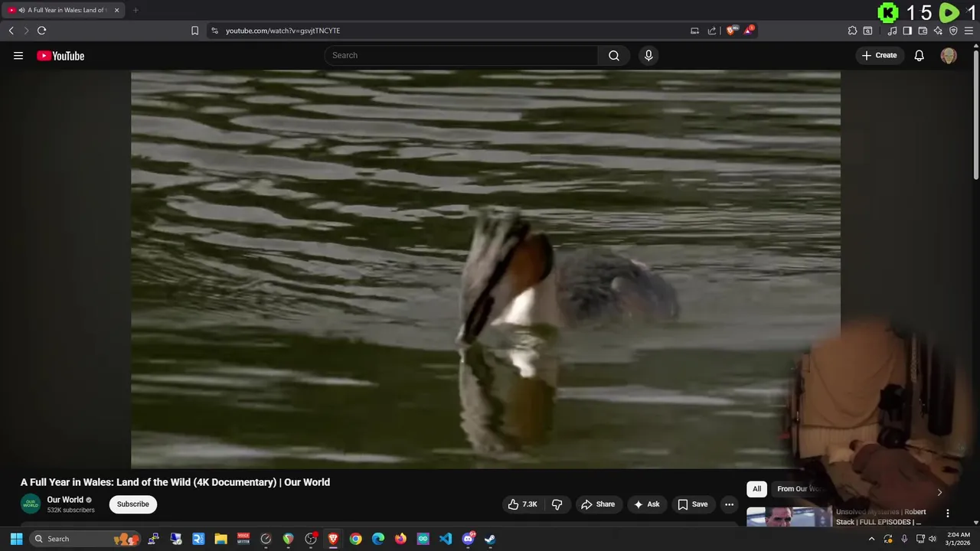Viewport: 980px width, 551px height.
Task: Open more actions ellipsis under video
Action: tap(729, 504)
